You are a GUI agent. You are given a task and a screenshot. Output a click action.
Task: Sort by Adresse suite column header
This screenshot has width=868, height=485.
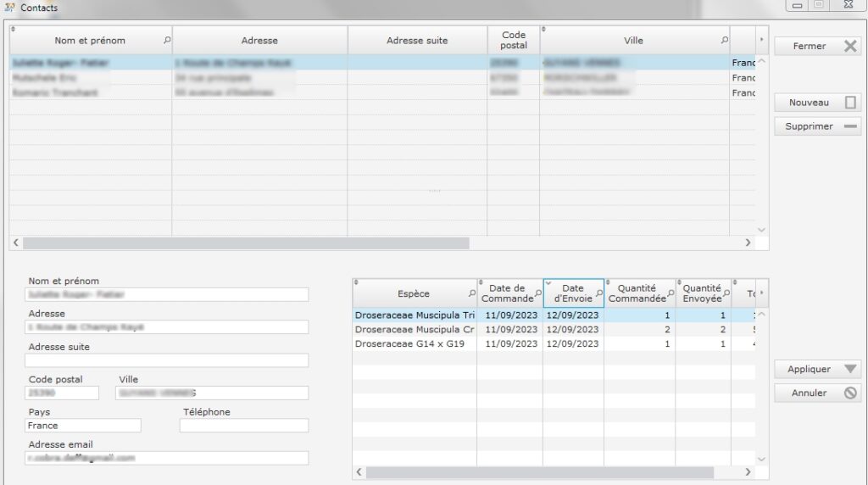[x=417, y=41]
